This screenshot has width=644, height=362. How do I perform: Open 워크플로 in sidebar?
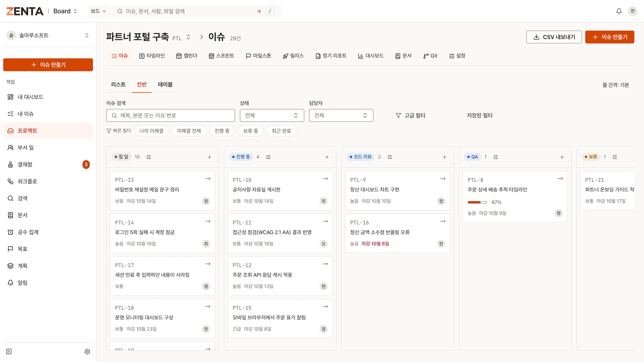point(48,181)
